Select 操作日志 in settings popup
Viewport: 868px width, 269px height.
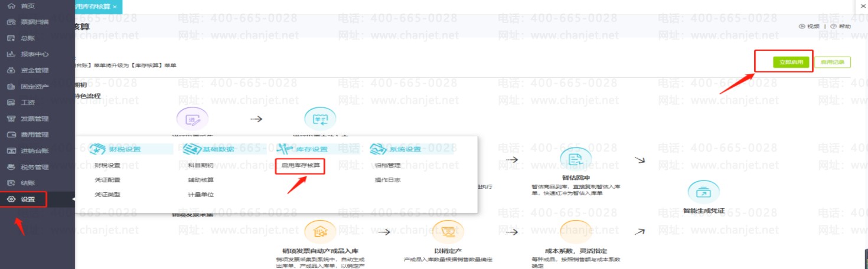pos(387,180)
